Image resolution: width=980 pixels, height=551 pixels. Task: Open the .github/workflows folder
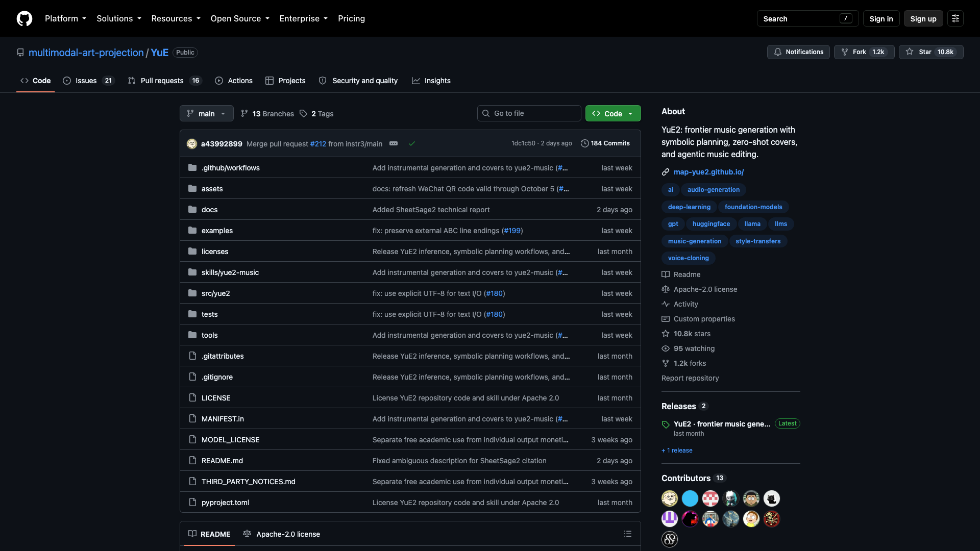point(231,168)
